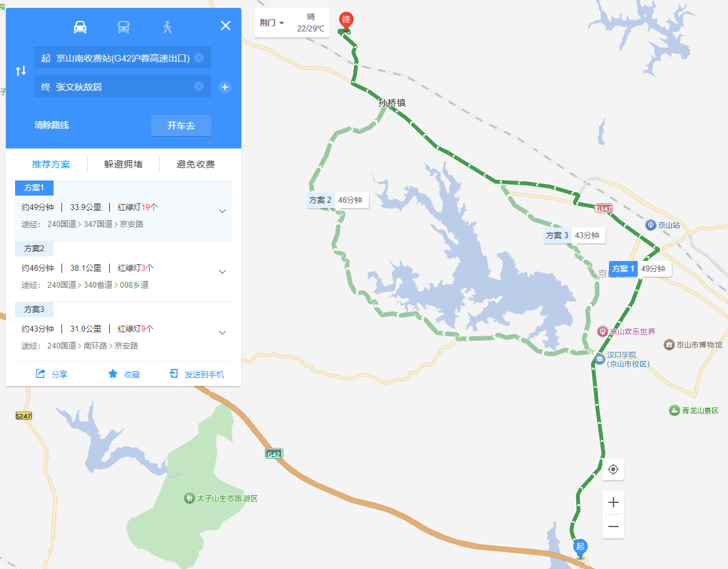Viewport: 728px width, 569px height.
Task: Zoom in on the map
Action: click(613, 502)
